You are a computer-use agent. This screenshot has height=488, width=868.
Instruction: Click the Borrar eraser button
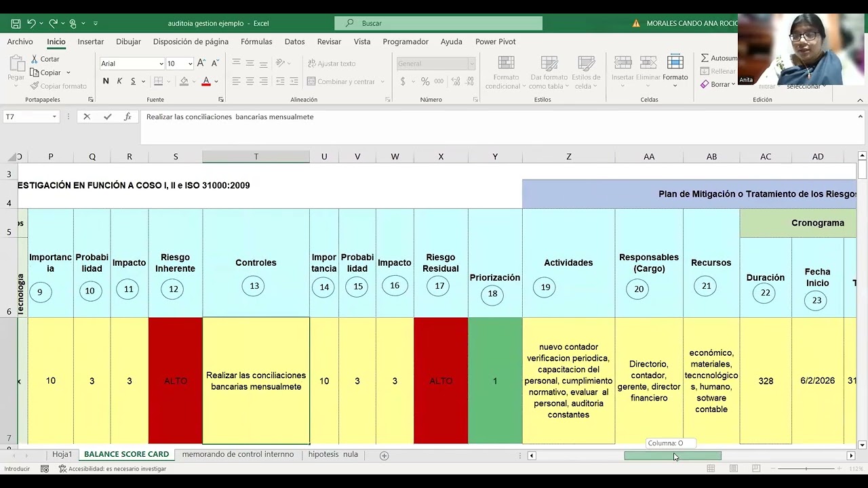715,84
